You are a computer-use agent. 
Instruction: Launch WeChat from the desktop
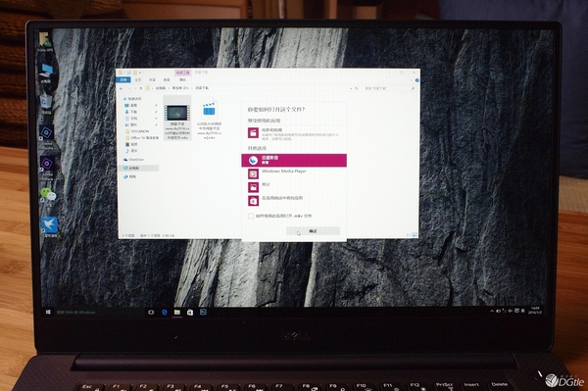(48, 196)
